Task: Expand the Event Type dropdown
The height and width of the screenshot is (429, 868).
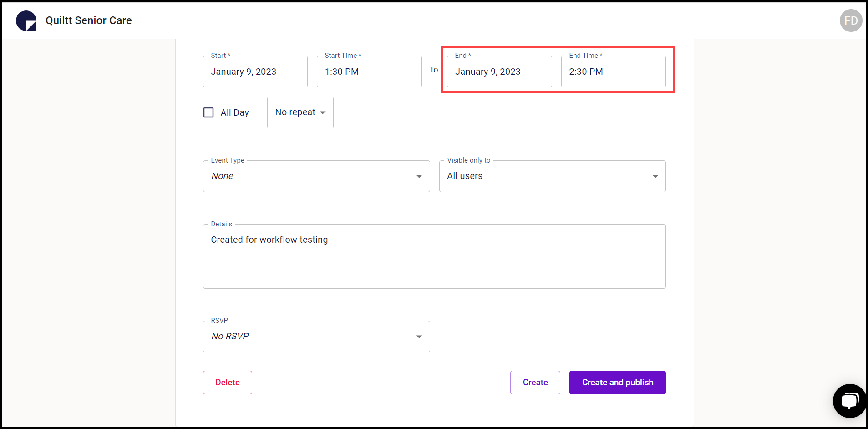Action: pyautogui.click(x=316, y=176)
